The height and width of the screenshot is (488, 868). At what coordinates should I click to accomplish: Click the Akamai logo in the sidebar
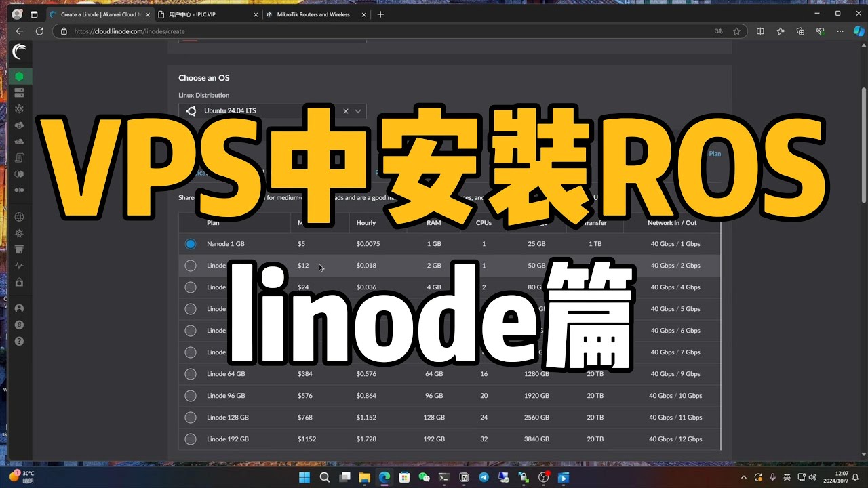[20, 52]
